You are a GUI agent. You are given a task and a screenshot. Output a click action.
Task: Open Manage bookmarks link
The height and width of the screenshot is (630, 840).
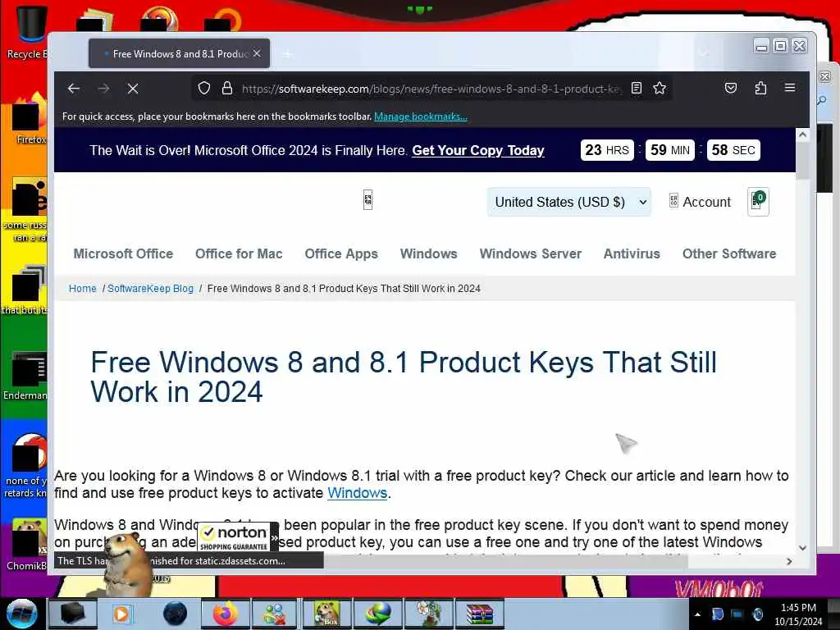[421, 116]
